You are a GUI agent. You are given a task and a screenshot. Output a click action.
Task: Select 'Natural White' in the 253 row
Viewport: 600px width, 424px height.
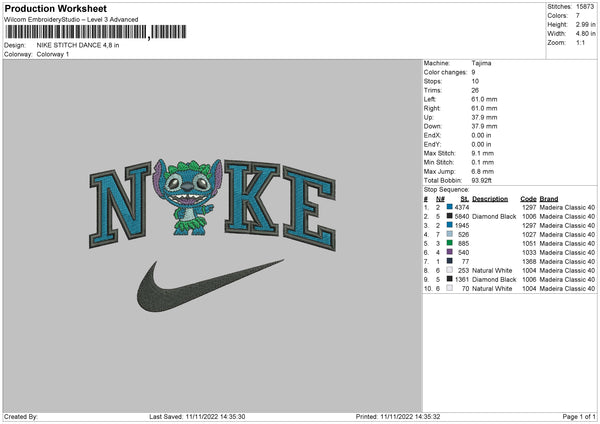point(492,271)
